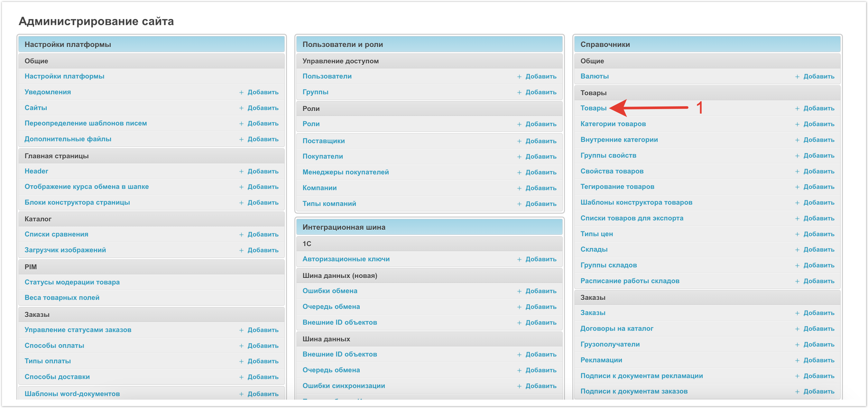
Task: Click Добавить for Типы цен
Action: 818,234
